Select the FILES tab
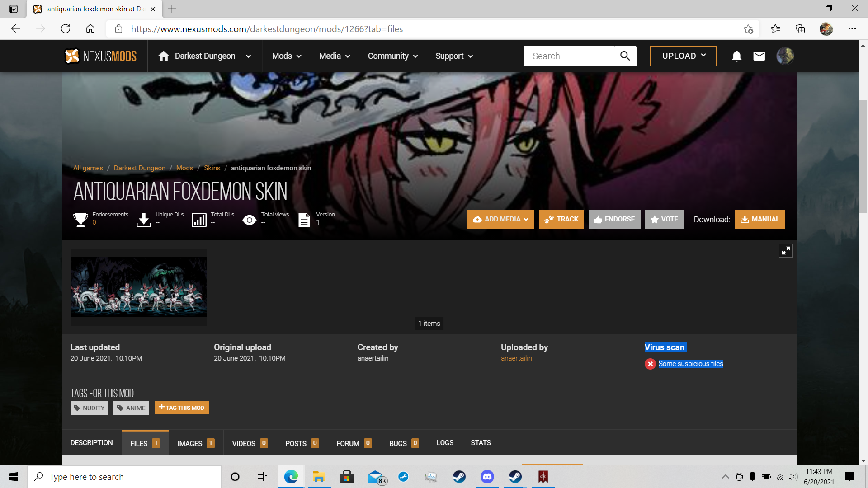This screenshot has width=868, height=488. point(145,443)
